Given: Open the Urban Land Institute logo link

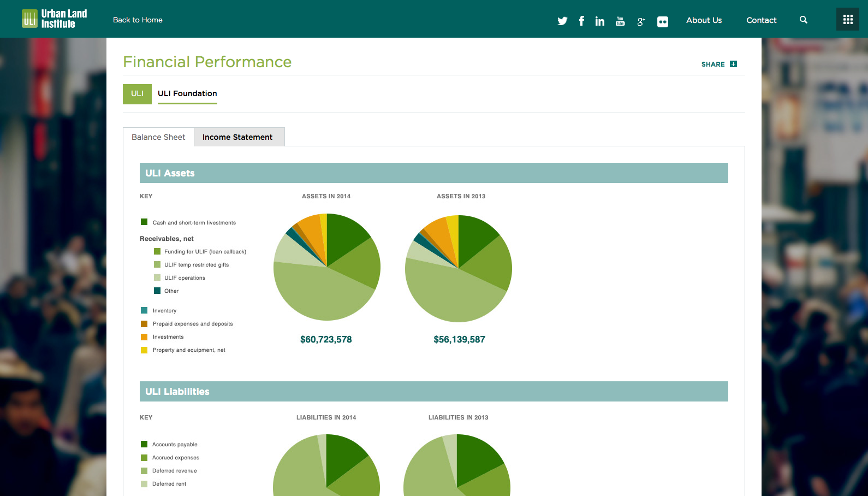Looking at the screenshot, I should pyautogui.click(x=54, y=19).
